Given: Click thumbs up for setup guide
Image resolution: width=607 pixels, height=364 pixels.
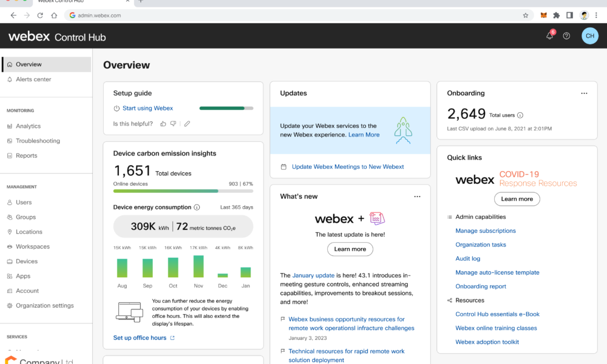Looking at the screenshot, I should (x=163, y=124).
